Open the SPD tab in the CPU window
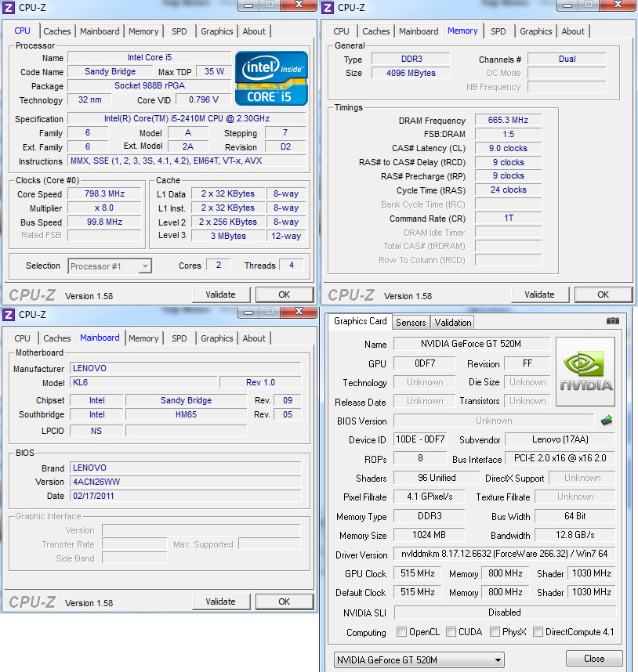This screenshot has width=638, height=672. pos(179,31)
